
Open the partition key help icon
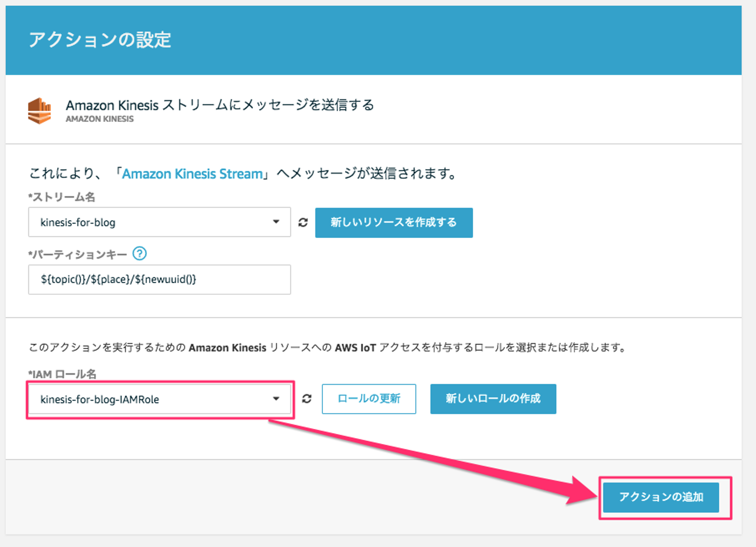click(x=139, y=254)
